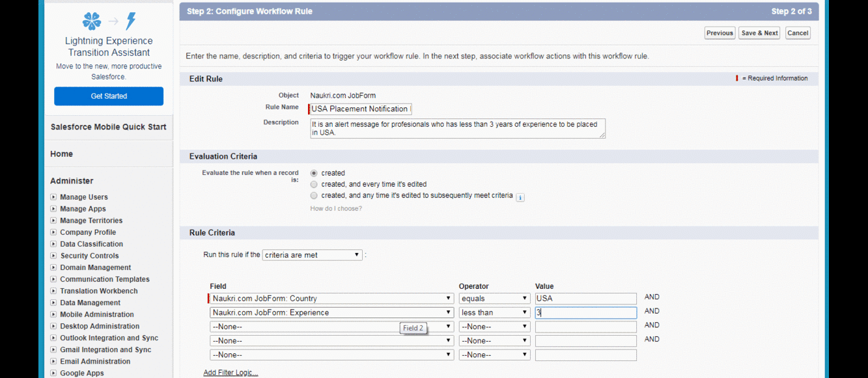
Task: Open Home in the sidebar
Action: click(x=62, y=154)
